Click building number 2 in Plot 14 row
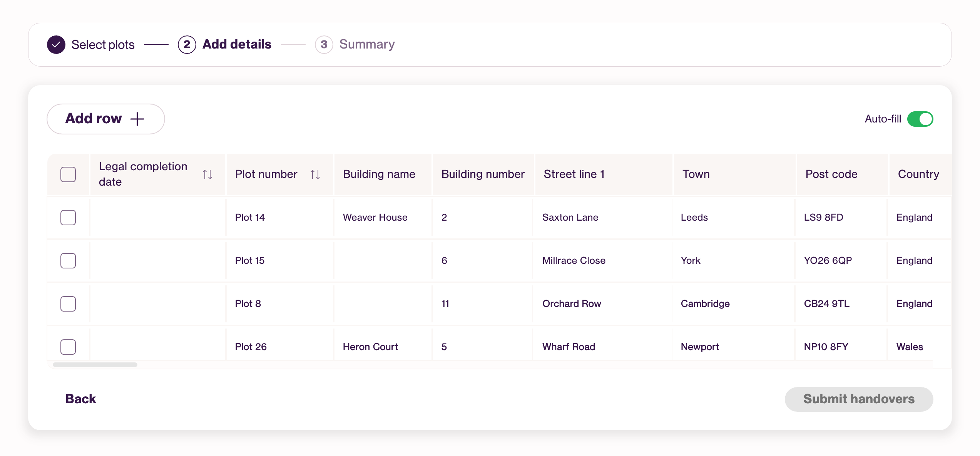This screenshot has width=980, height=456. click(x=483, y=218)
